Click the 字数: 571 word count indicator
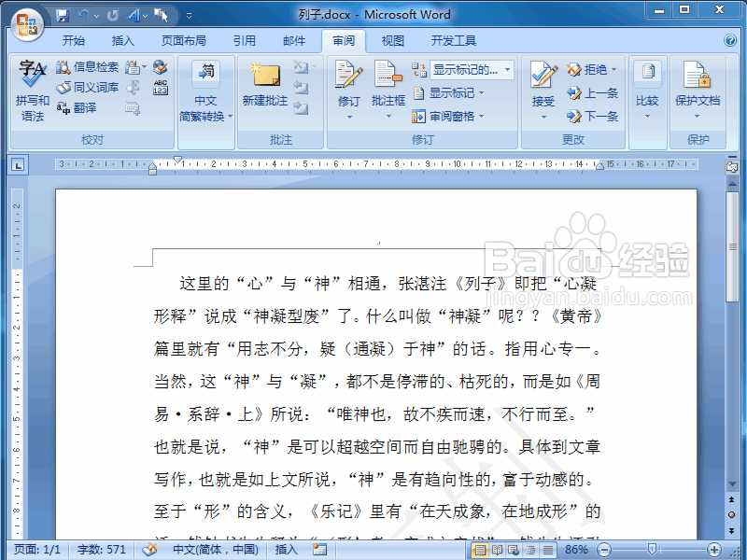 click(100, 550)
